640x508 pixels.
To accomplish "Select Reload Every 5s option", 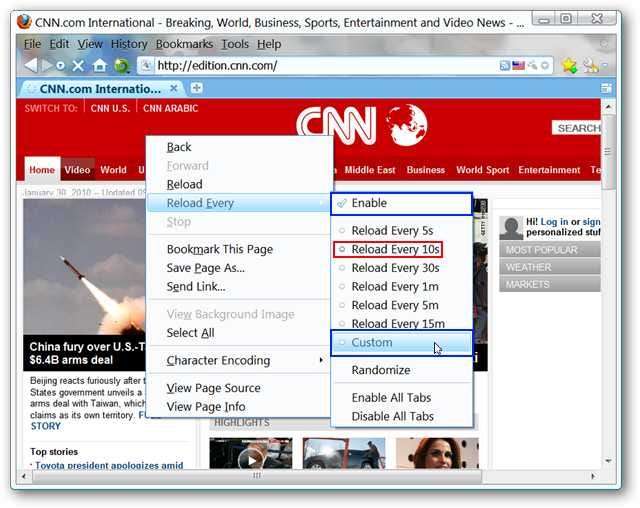I will pos(402,231).
